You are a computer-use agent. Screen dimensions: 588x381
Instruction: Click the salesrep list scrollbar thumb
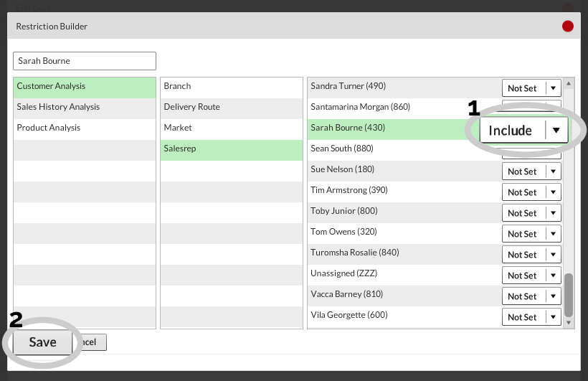[569, 295]
